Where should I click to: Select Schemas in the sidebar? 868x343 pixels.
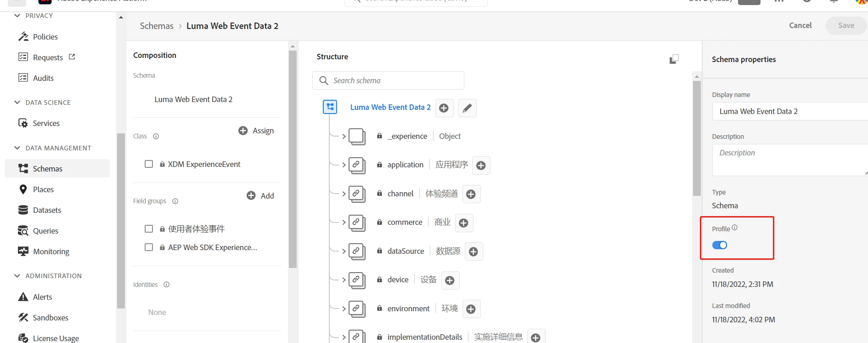[x=57, y=169]
